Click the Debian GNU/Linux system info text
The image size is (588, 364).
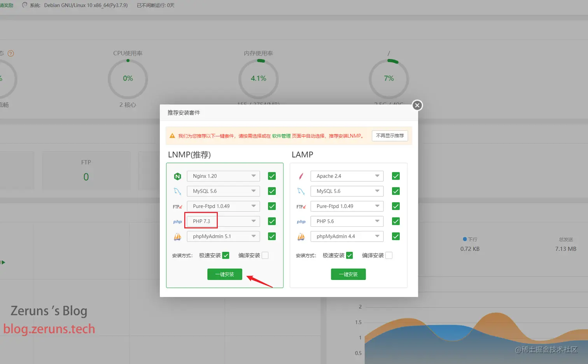pyautogui.click(x=86, y=5)
